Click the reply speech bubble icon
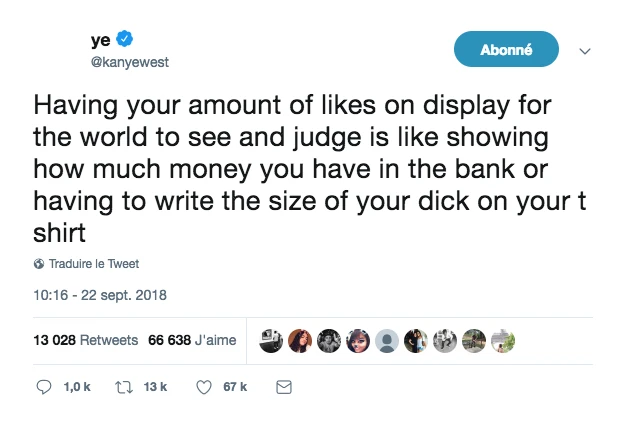Viewport: 625px width, 426px height. click(x=43, y=386)
